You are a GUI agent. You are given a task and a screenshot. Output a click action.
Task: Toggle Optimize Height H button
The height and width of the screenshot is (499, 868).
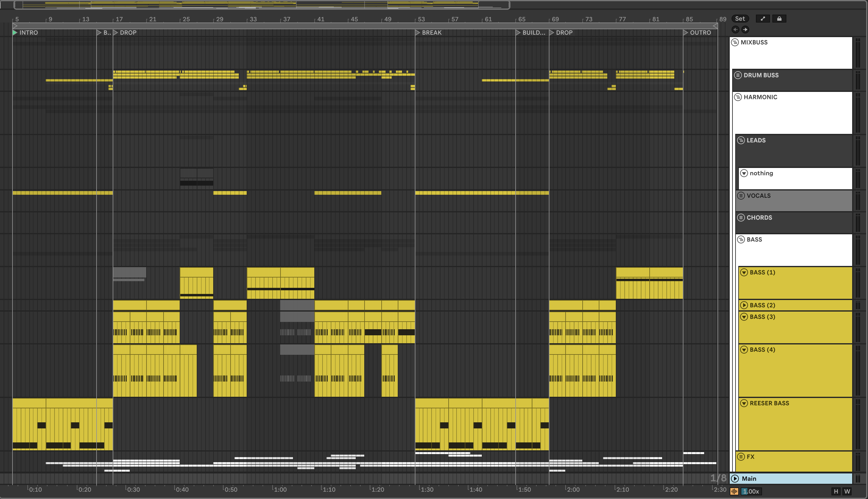click(836, 491)
